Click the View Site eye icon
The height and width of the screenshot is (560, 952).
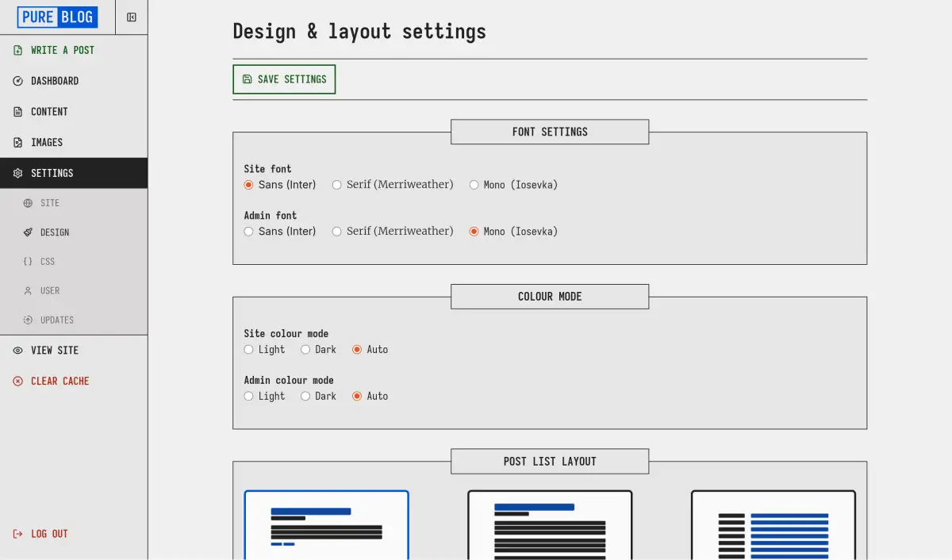pos(18,351)
